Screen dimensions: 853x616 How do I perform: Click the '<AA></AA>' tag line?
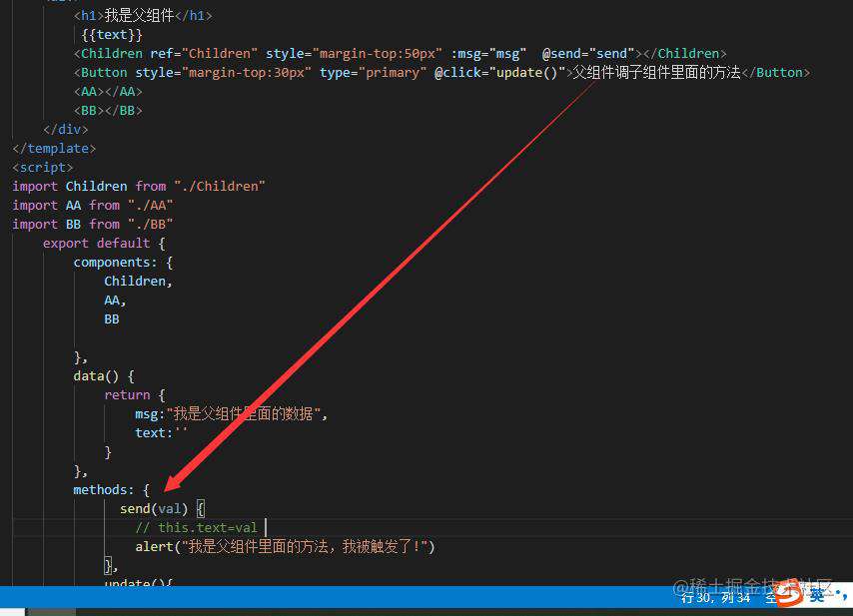point(108,92)
